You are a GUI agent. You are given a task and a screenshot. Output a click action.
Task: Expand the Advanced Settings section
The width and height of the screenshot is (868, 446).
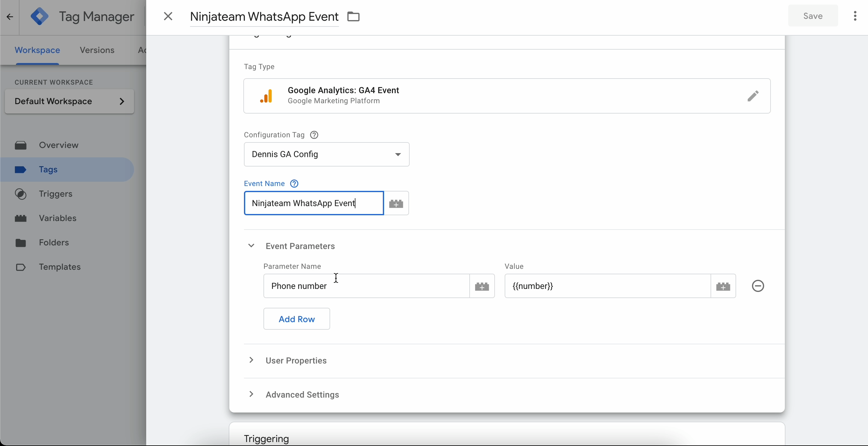(x=251, y=394)
